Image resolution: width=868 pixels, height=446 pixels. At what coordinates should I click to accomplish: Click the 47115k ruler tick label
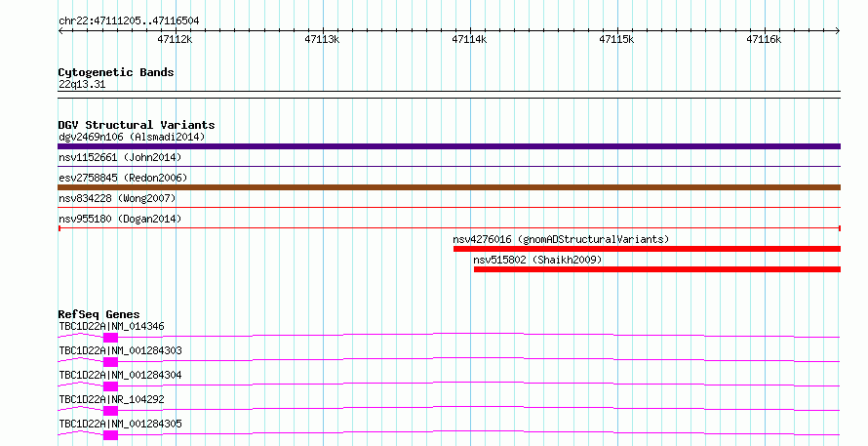616,39
